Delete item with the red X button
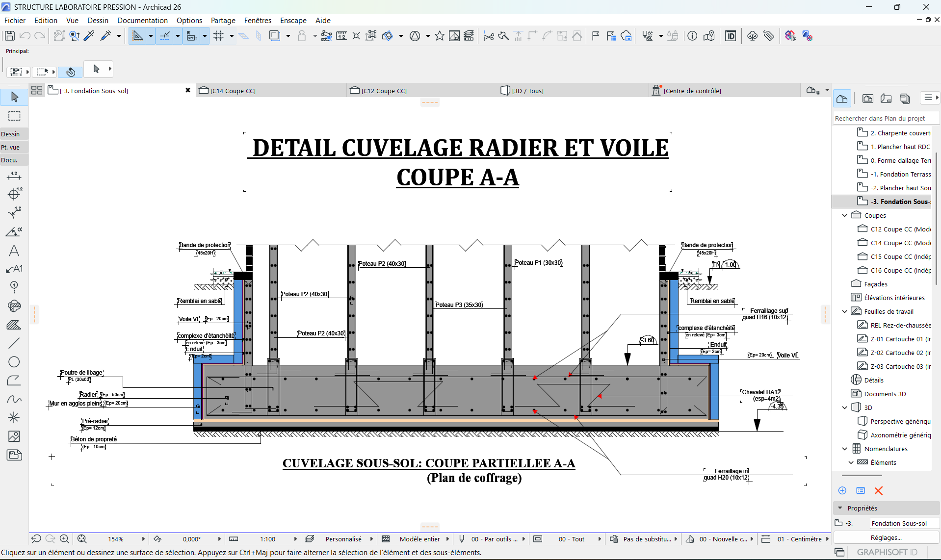 tap(878, 490)
